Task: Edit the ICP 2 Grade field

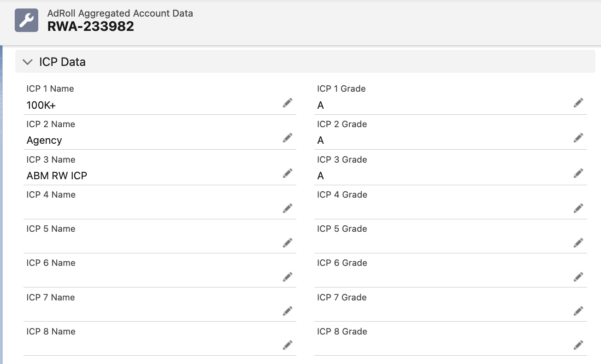Action: pos(578,138)
